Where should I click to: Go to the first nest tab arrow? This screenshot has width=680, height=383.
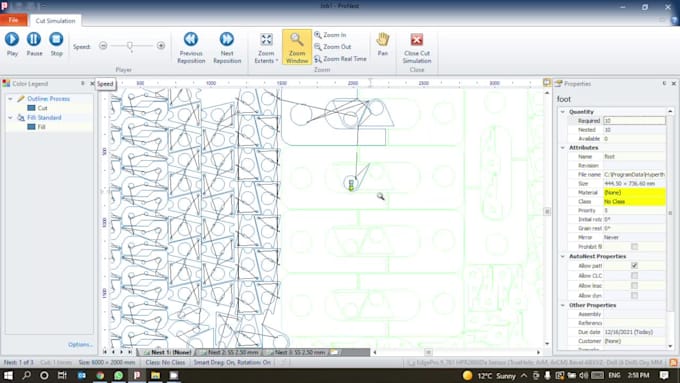pyautogui.click(x=105, y=352)
